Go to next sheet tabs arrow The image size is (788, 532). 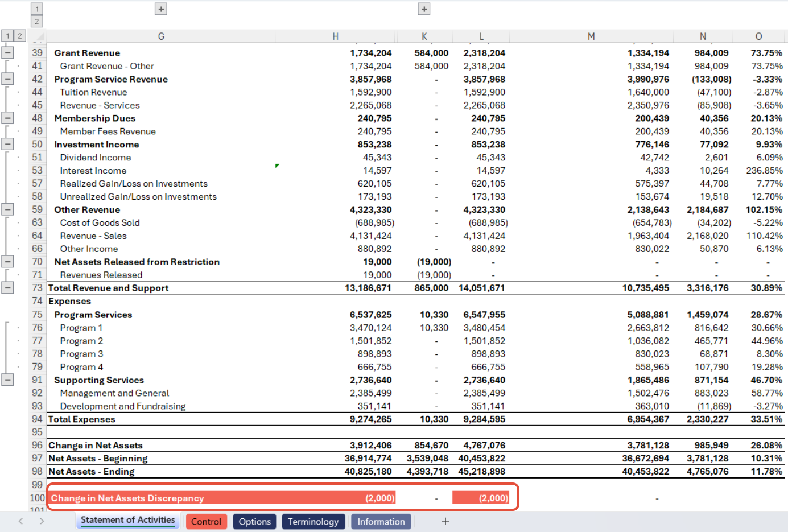(42, 521)
